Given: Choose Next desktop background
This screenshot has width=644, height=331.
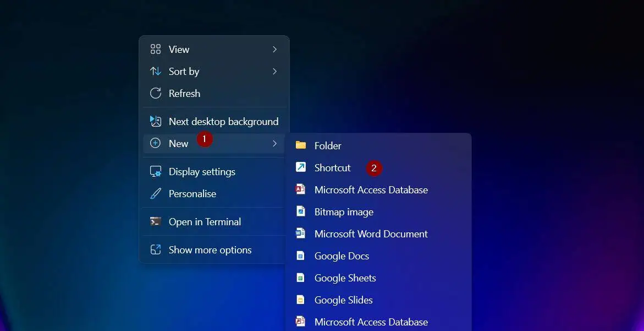Looking at the screenshot, I should pyautogui.click(x=214, y=121).
